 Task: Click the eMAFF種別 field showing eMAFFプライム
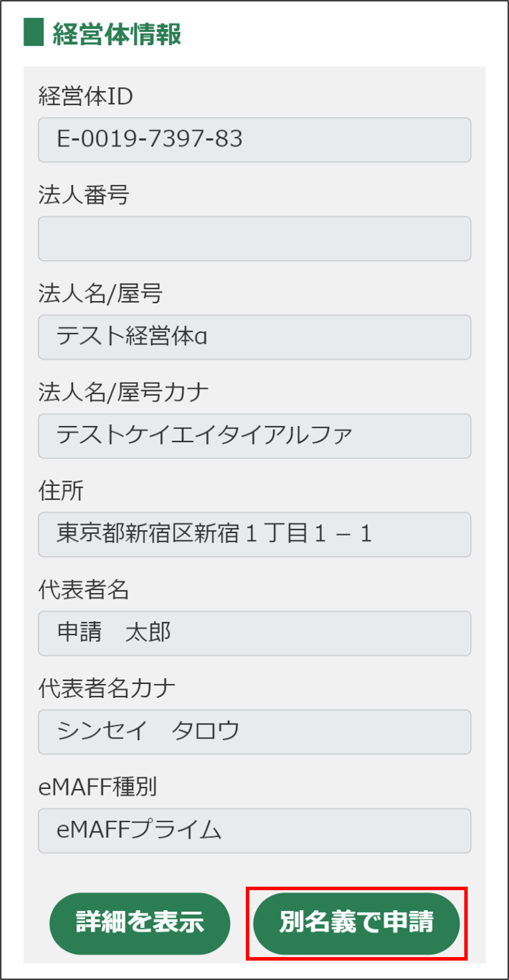coord(254,830)
